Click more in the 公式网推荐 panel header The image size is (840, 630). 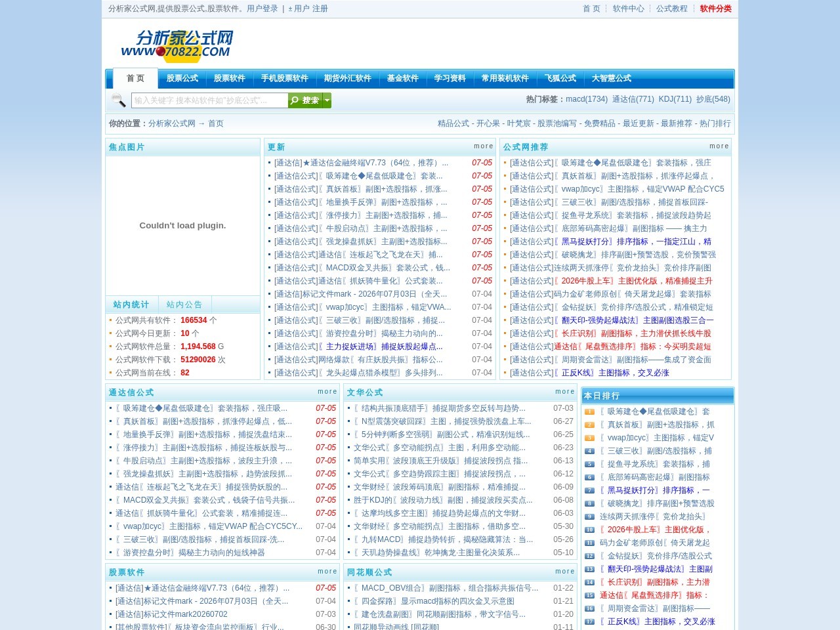719,146
